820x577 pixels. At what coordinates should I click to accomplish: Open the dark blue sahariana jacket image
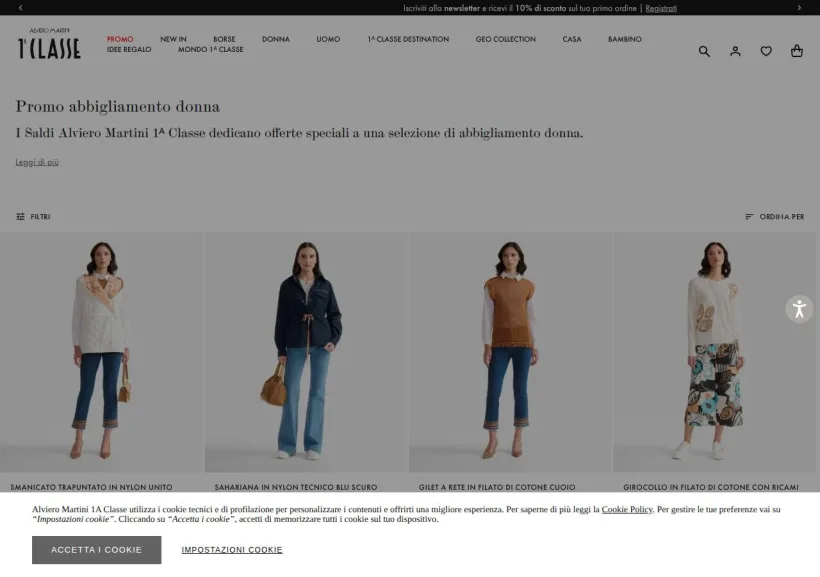[x=306, y=352]
